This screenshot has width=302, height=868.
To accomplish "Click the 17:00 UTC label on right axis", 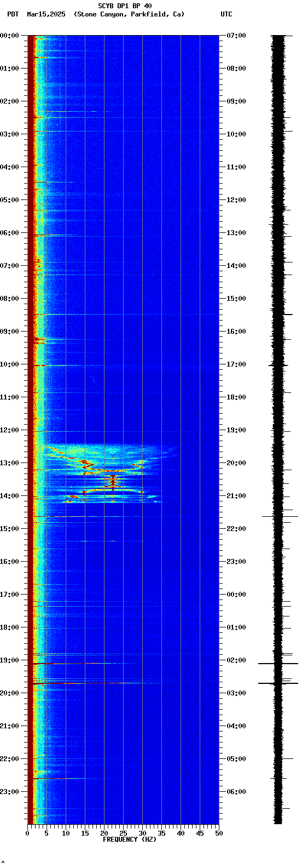I will [236, 364].
